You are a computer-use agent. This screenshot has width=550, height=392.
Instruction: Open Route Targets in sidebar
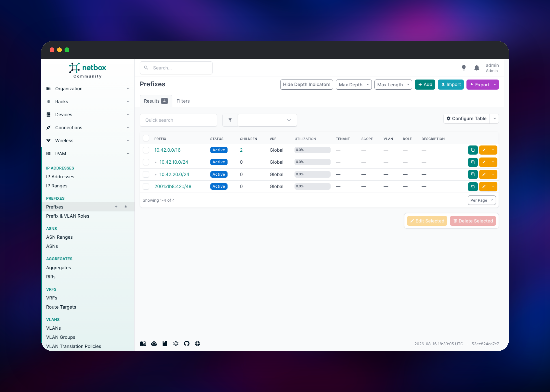(61, 307)
